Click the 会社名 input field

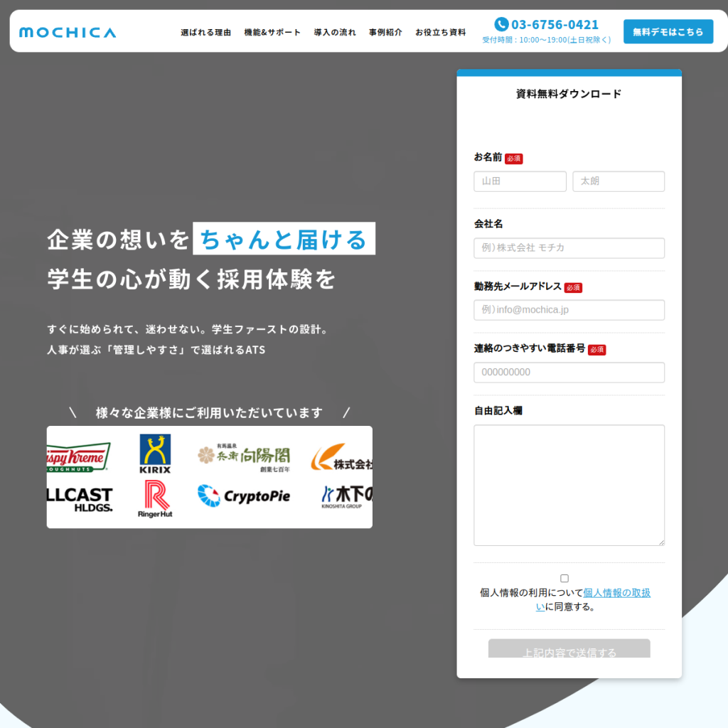(x=569, y=248)
